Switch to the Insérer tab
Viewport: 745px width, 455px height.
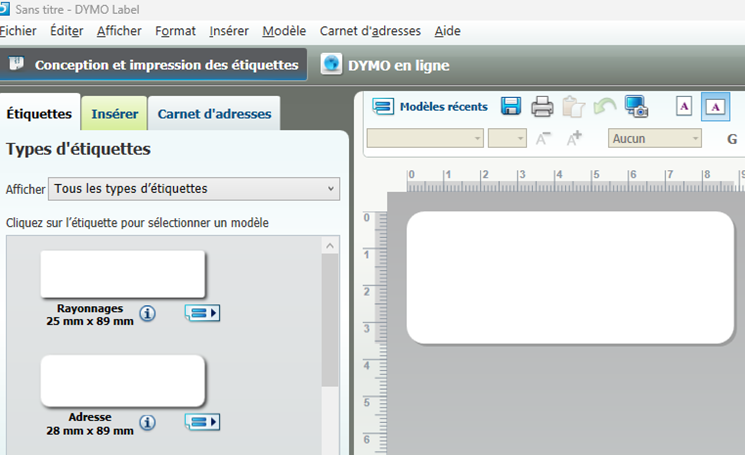(115, 114)
